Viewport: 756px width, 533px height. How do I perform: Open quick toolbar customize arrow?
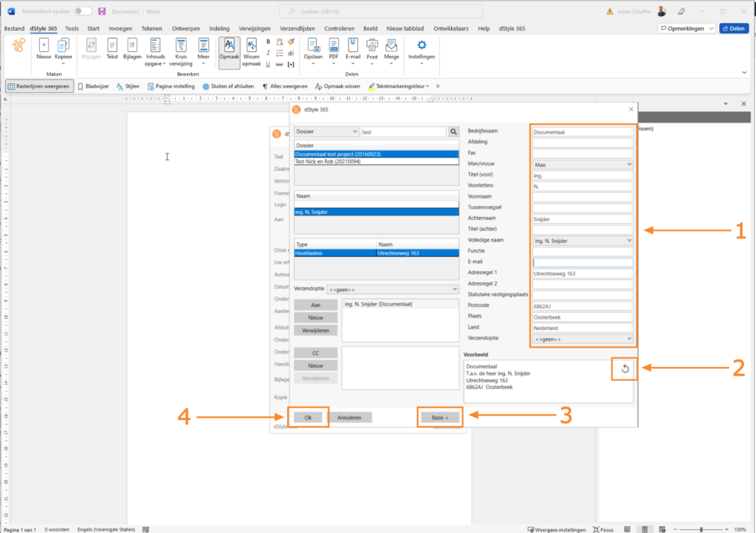tap(438, 87)
